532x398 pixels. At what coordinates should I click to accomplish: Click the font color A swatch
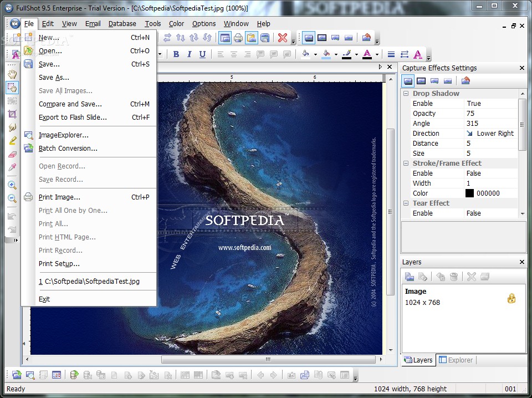[367, 54]
